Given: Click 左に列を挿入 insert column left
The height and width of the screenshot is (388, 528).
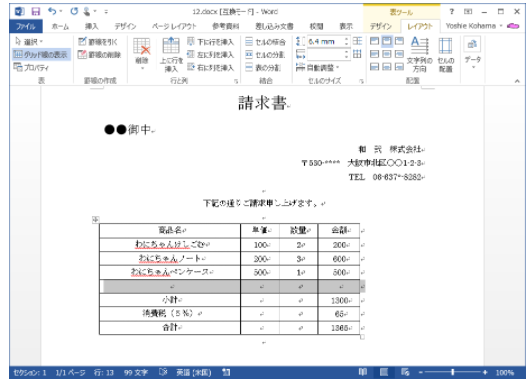Looking at the screenshot, I should 210,55.
